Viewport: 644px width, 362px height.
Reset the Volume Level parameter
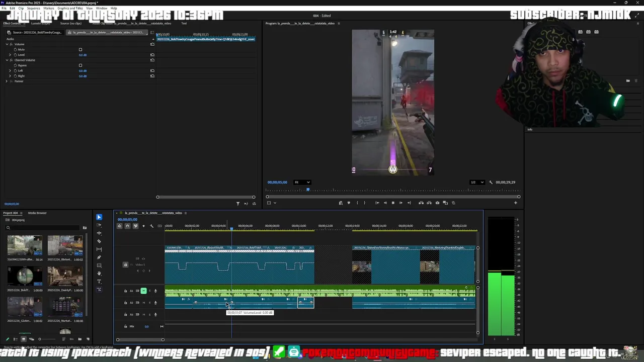pos(152,55)
